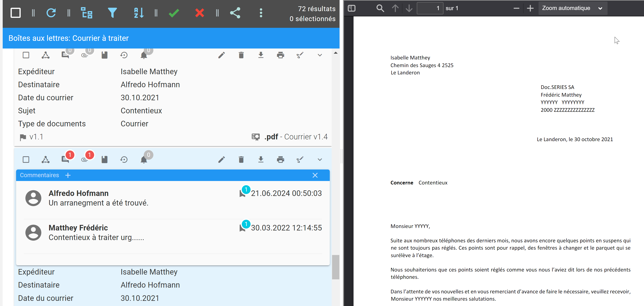Image resolution: width=644 pixels, height=306 pixels.
Task: Click notification bell on first document card
Action: 144,55
